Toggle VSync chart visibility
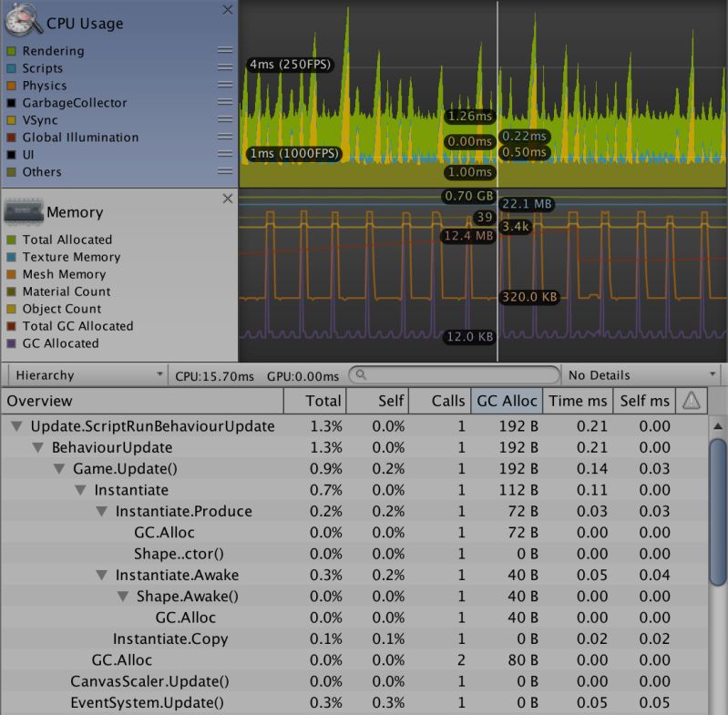 12,120
